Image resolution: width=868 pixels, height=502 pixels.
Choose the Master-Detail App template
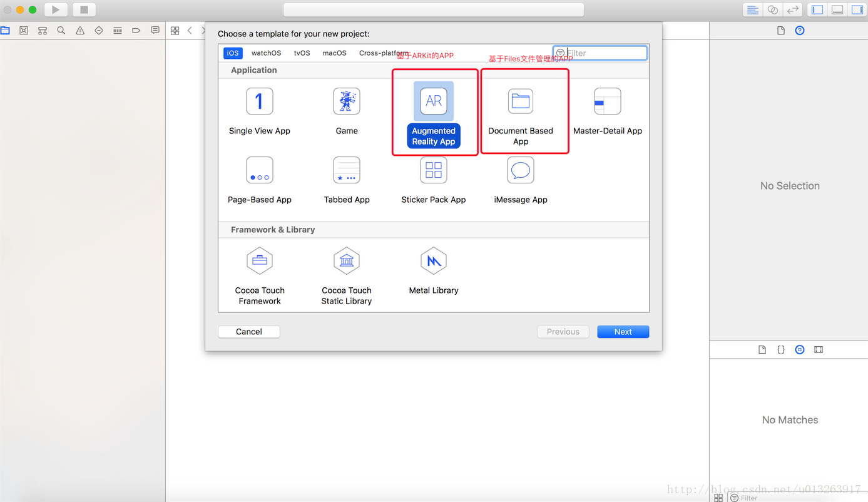click(608, 113)
